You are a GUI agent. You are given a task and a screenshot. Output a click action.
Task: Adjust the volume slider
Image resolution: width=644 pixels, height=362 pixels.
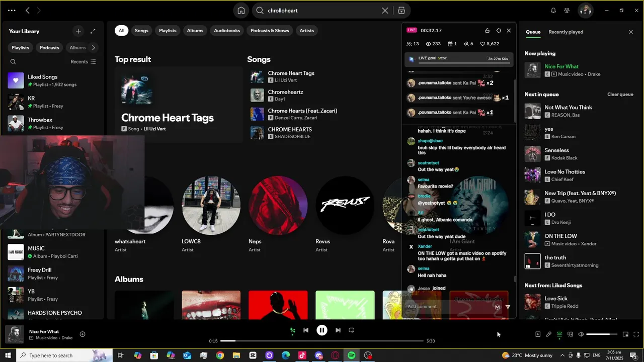pos(602,334)
